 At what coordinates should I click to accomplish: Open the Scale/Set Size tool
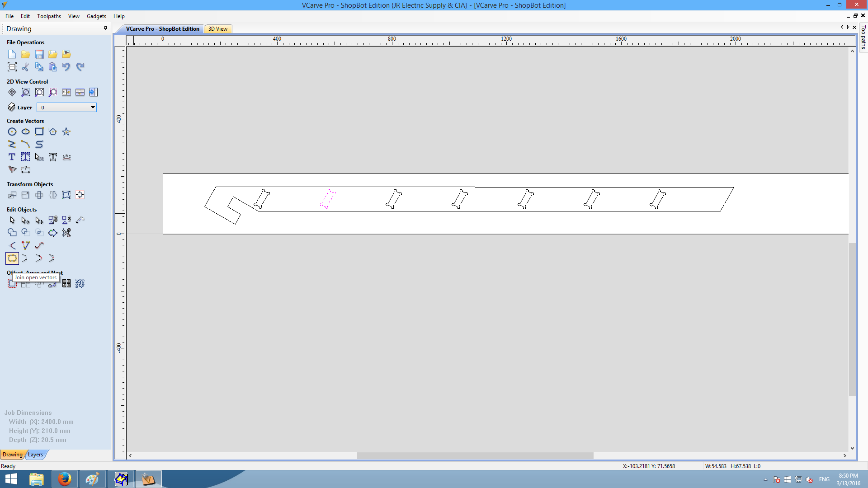[26, 195]
